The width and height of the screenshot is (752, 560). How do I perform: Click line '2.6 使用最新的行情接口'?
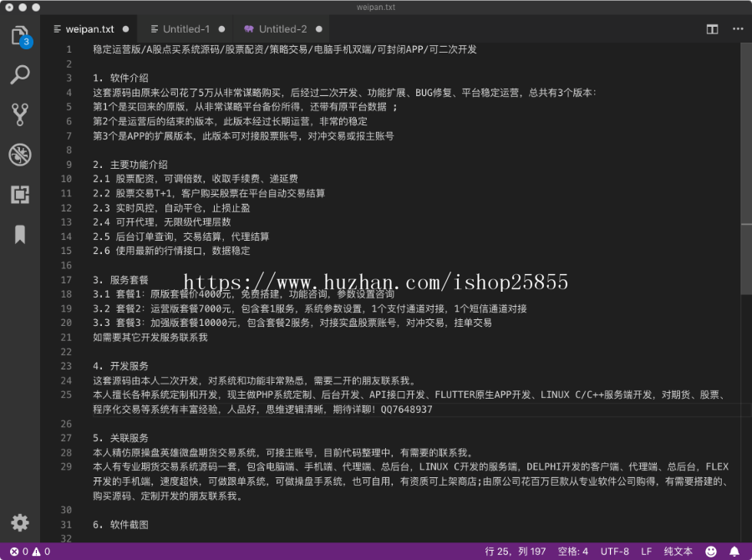click(171, 251)
